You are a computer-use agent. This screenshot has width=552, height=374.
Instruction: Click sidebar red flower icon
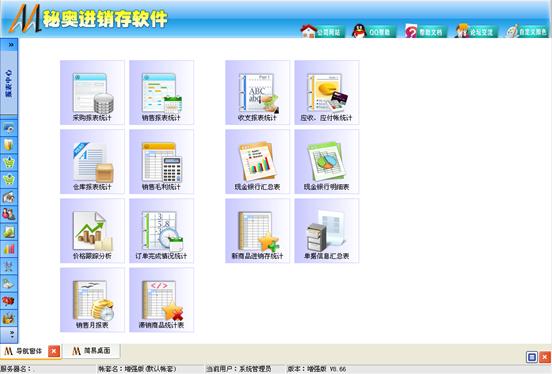9,300
